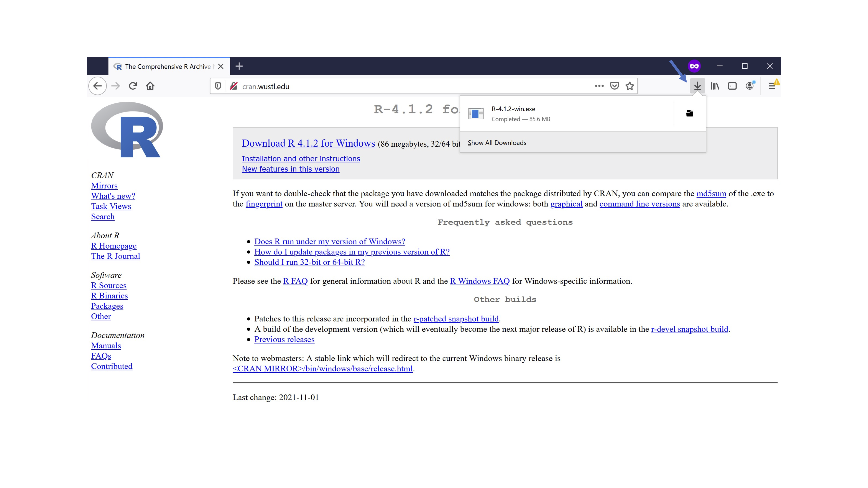Image resolution: width=868 pixels, height=488 pixels.
Task: Open Firefox account avatar icon
Action: click(749, 86)
